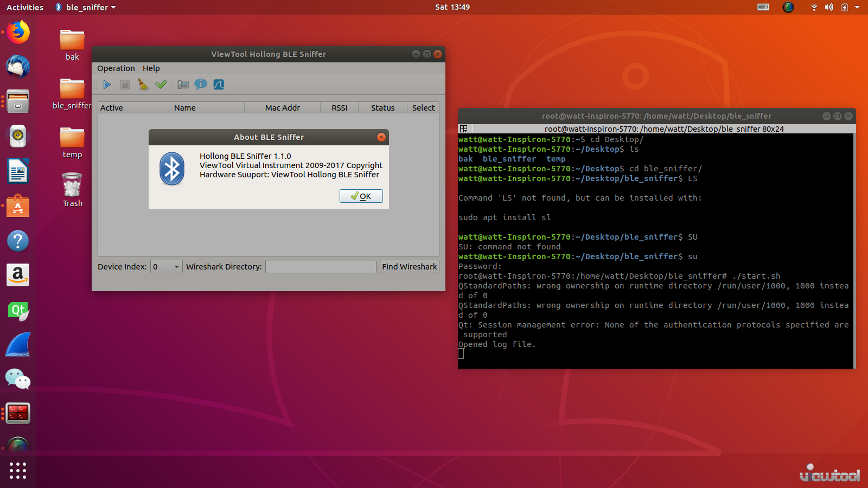Open LibreOffice Writer from the dock
The image size is (868, 488).
point(18,171)
